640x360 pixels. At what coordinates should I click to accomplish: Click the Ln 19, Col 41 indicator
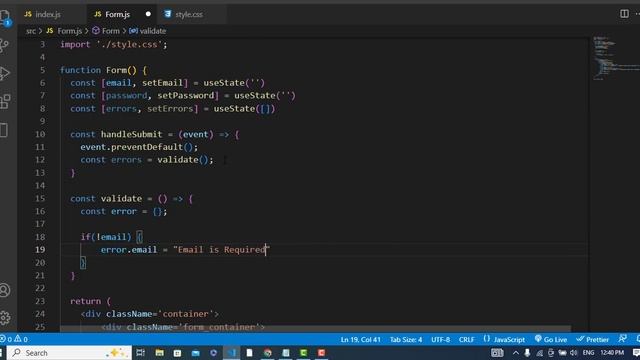(360, 339)
